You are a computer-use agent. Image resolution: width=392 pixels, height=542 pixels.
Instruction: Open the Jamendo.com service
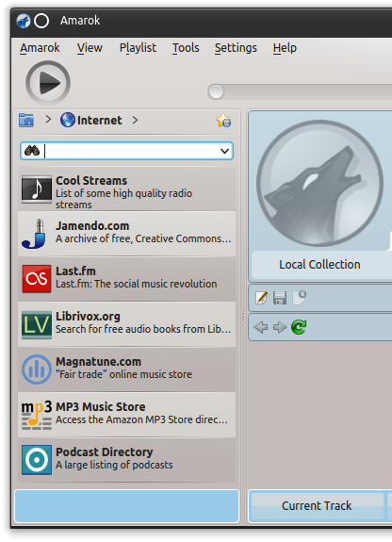point(127,234)
